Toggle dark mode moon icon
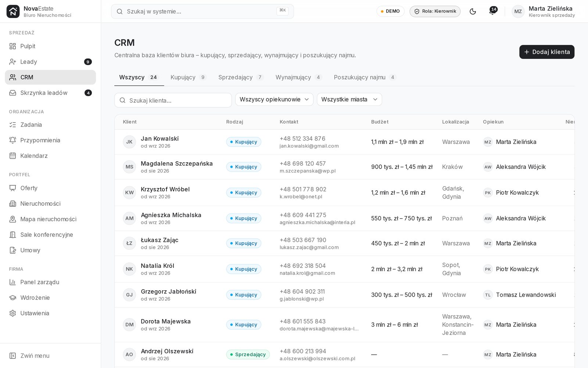Screen dimensions: 588x368 tap(473, 11)
